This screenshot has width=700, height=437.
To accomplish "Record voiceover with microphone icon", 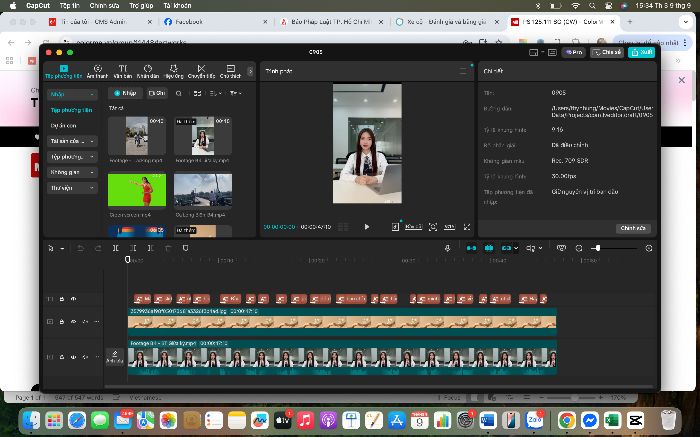I will click(447, 248).
